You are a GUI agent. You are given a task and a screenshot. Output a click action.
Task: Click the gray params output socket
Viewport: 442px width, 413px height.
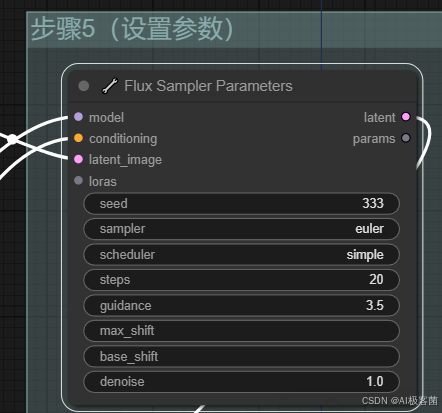[x=406, y=138]
